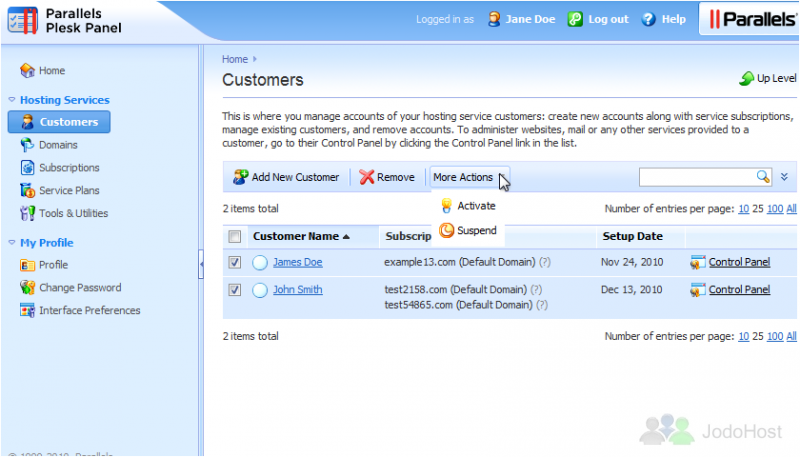The image size is (800, 457).
Task: Click the search magnifier icon
Action: pos(763,176)
